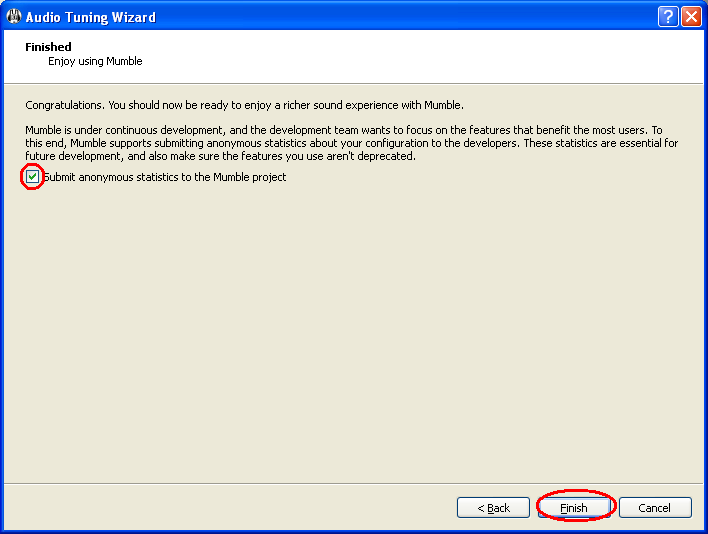The width and height of the screenshot is (708, 534).
Task: Uncheck the anonymous statistics checkbox
Action: pyautogui.click(x=33, y=177)
